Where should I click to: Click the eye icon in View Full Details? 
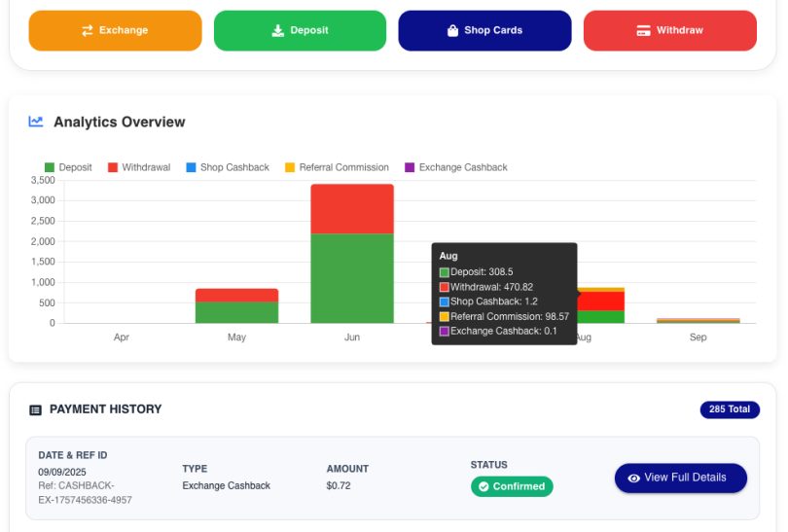[x=634, y=479]
